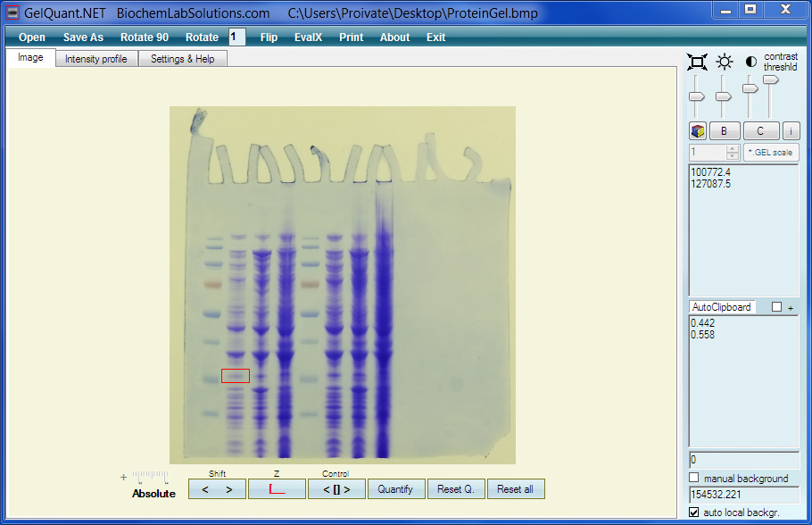Click the half-circle contrast icon

(750, 62)
